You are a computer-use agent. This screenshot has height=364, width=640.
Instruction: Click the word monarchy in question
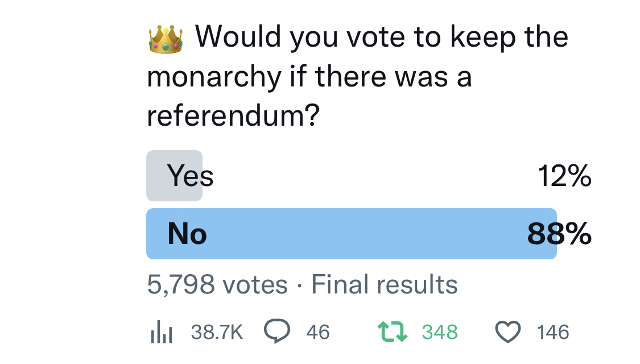(214, 77)
